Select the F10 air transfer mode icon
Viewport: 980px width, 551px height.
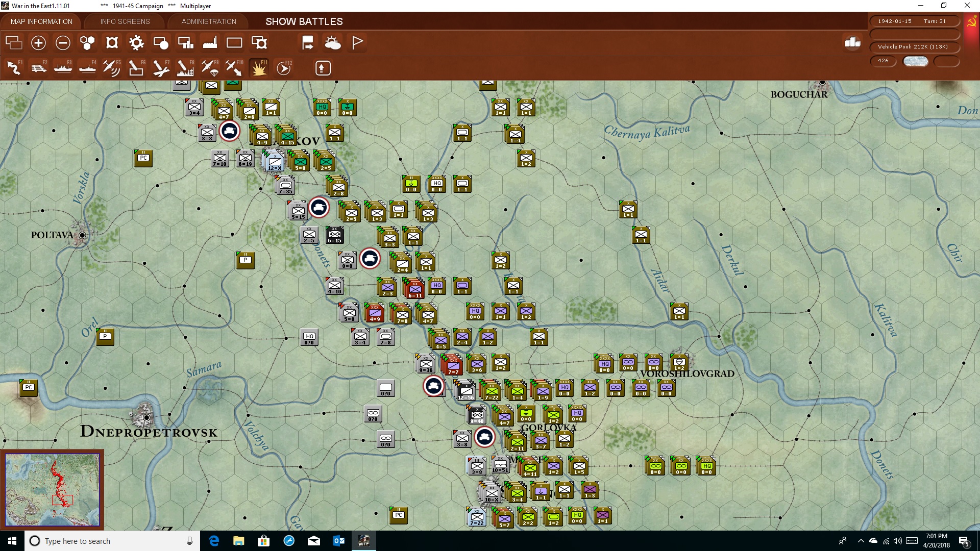(234, 68)
